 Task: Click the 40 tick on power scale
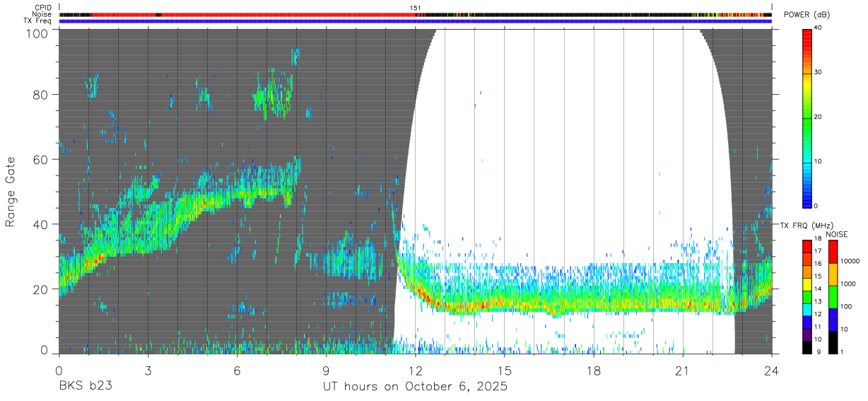[819, 28]
